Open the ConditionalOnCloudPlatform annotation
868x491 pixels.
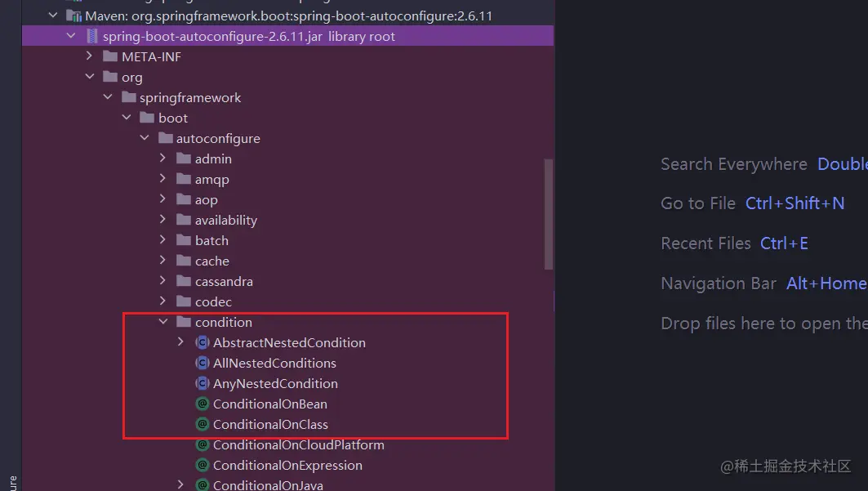click(298, 445)
